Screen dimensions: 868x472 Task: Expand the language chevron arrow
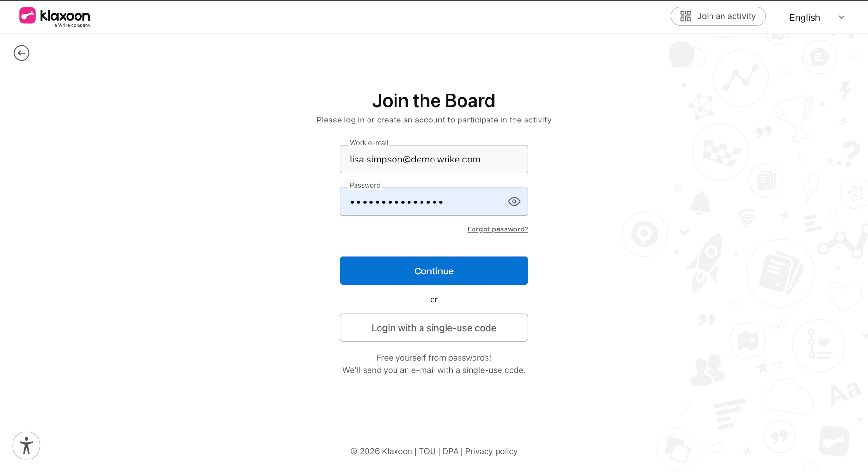tap(842, 18)
